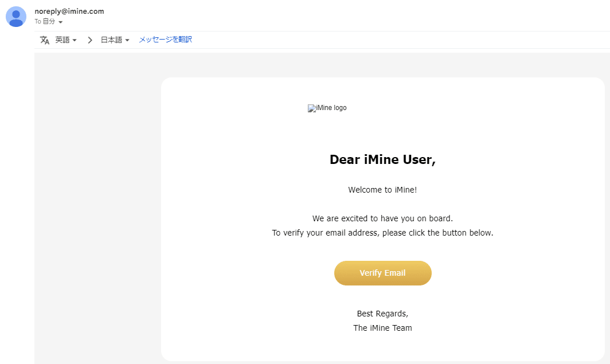The width and height of the screenshot is (610, 364).
Task: Click the Google Translate icon
Action: (45, 40)
